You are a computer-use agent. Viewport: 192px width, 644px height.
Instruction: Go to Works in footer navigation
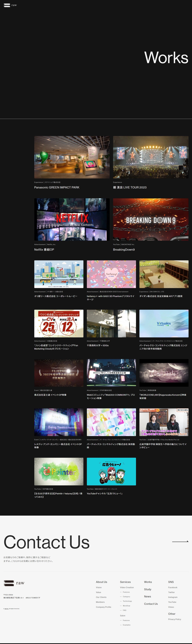pyautogui.click(x=148, y=582)
